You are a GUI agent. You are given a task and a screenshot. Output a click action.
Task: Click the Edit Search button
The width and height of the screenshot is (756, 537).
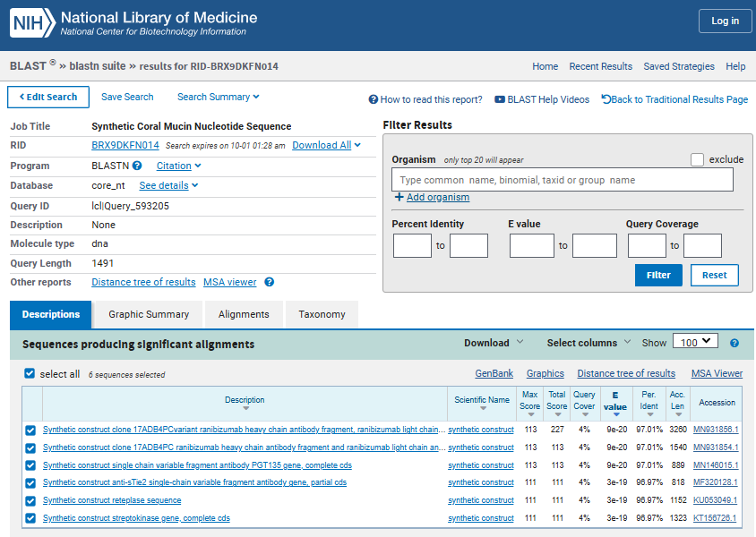pos(48,97)
